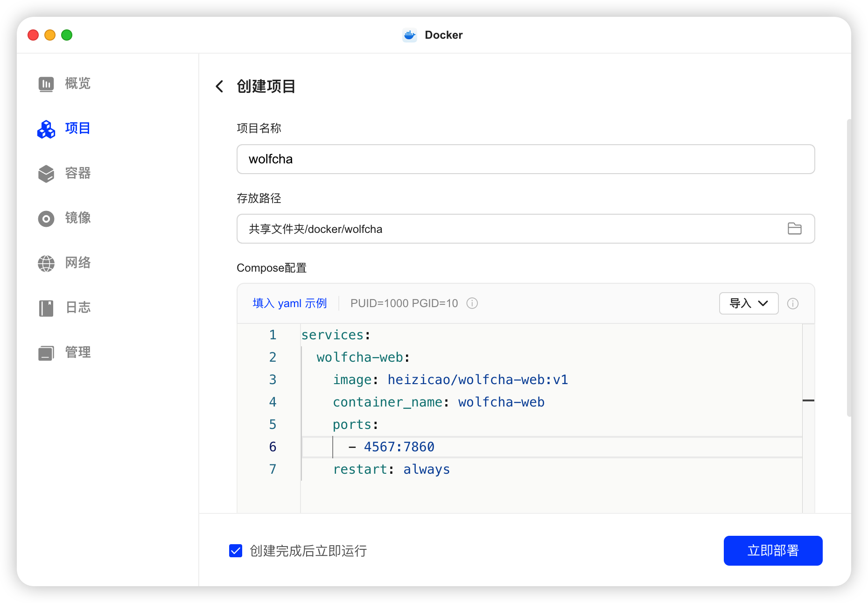Select the Projects (项目) cubes icon
The height and width of the screenshot is (603, 868).
(46, 129)
